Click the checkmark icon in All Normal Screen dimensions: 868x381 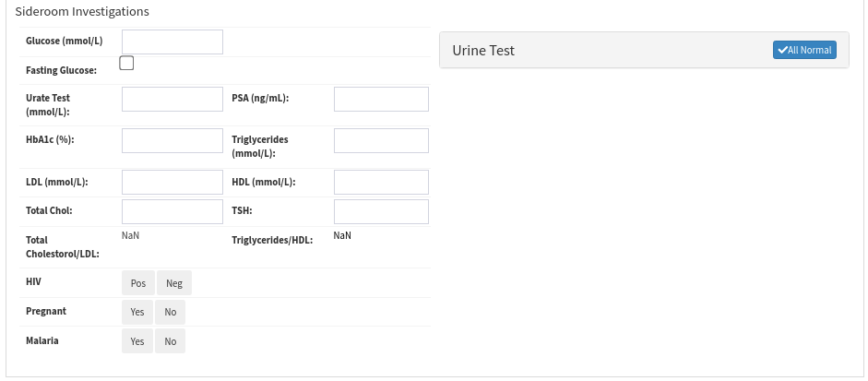782,50
